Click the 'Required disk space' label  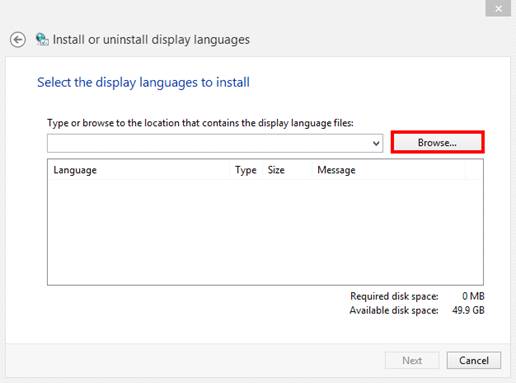pyautogui.click(x=394, y=296)
